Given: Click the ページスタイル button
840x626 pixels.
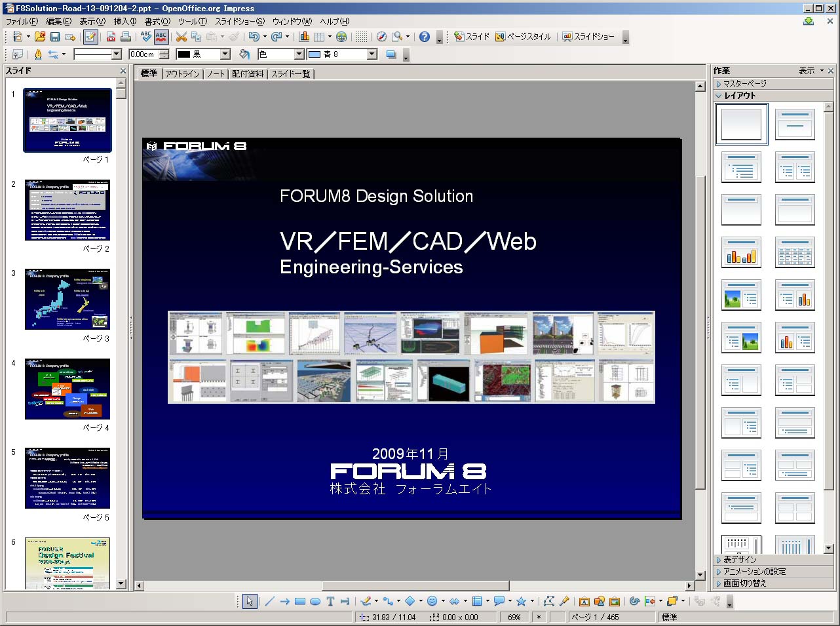Looking at the screenshot, I should point(523,37).
